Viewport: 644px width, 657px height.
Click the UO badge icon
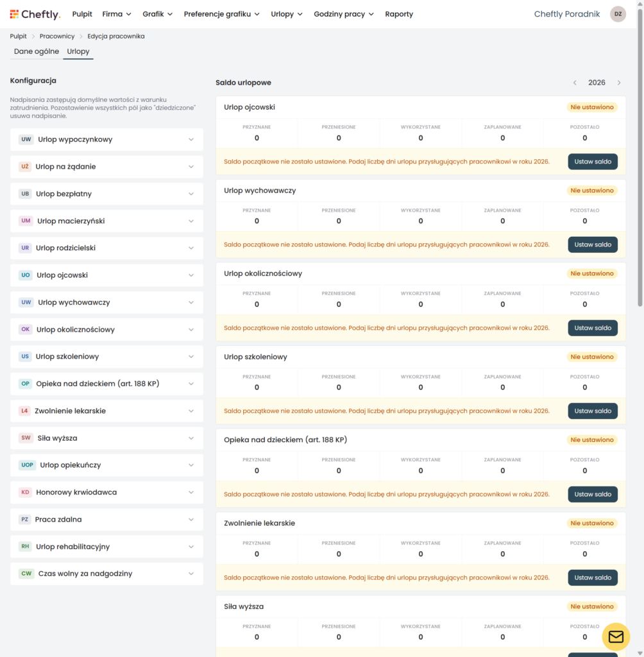coord(26,275)
